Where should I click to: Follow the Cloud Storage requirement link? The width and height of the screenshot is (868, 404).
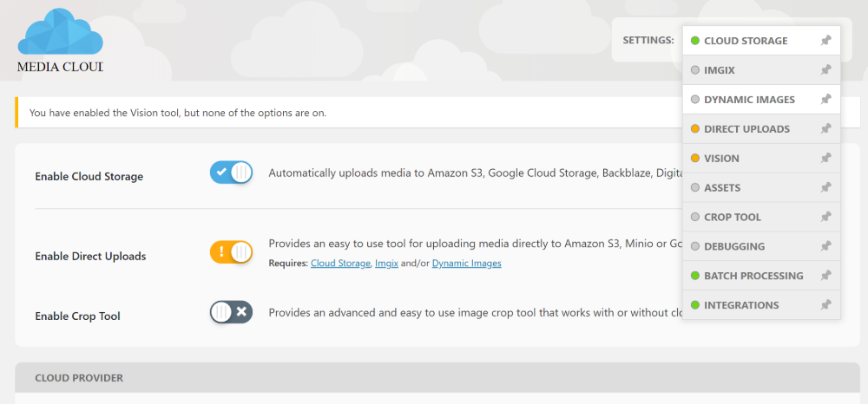pos(340,264)
